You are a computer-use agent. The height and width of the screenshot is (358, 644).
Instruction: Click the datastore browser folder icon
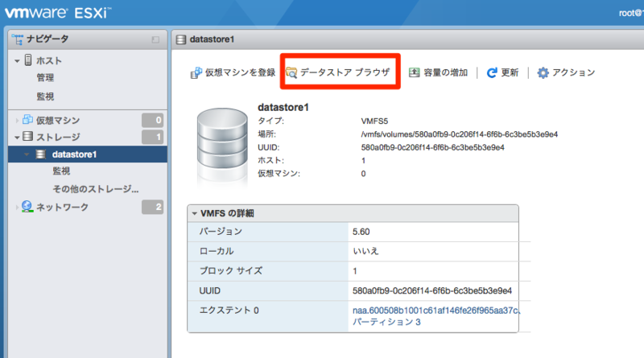click(291, 72)
